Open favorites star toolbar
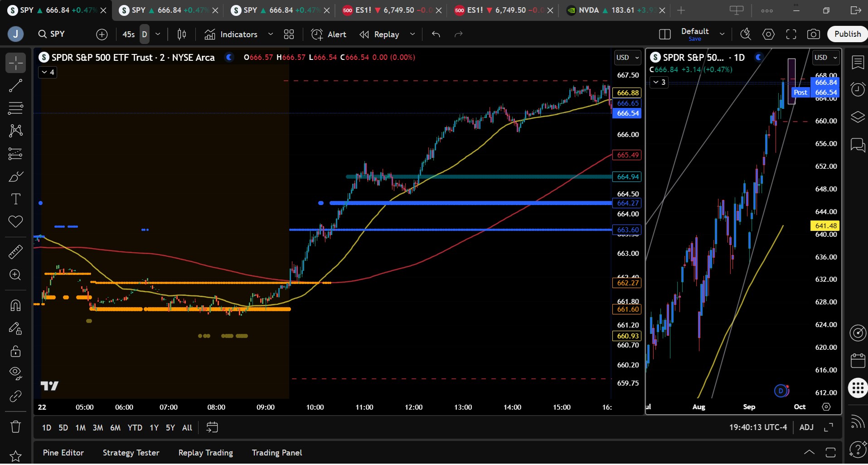 15,455
